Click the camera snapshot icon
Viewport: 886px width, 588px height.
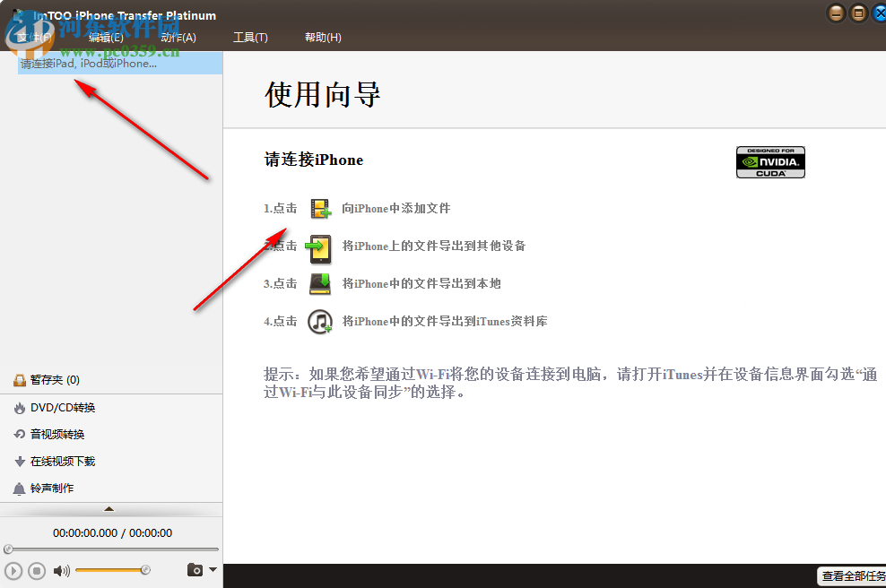[x=196, y=570]
